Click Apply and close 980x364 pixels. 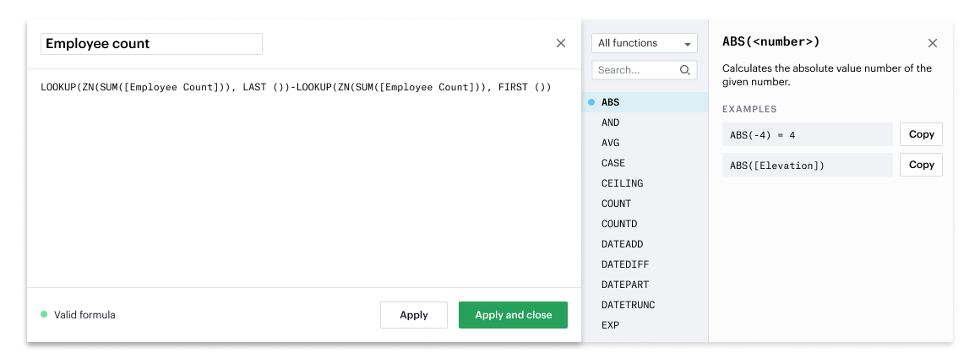[x=513, y=315]
